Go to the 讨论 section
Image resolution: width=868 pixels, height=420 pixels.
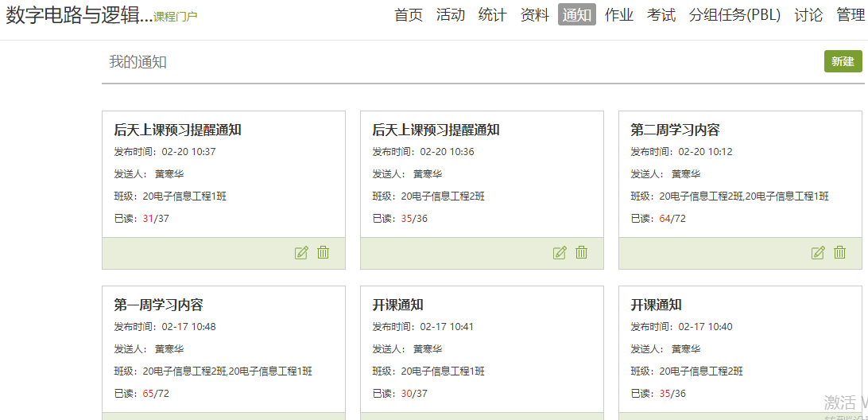coord(808,15)
